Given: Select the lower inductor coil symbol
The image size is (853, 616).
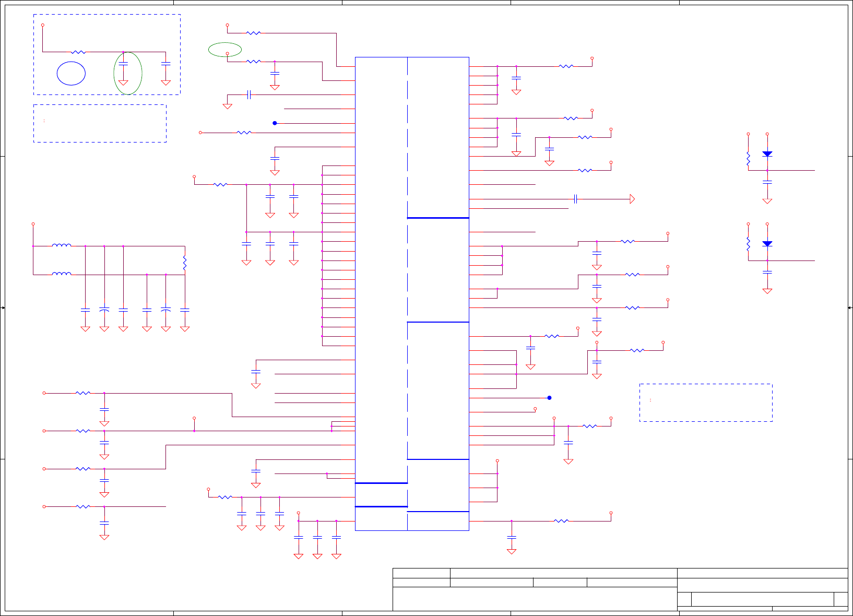Looking at the screenshot, I should click(x=62, y=274).
